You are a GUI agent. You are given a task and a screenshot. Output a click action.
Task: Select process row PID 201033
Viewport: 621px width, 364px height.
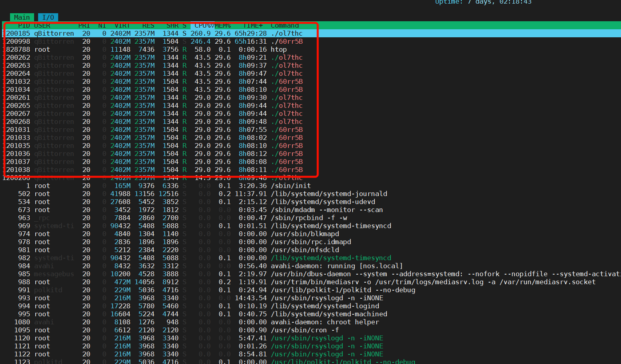coord(311,138)
